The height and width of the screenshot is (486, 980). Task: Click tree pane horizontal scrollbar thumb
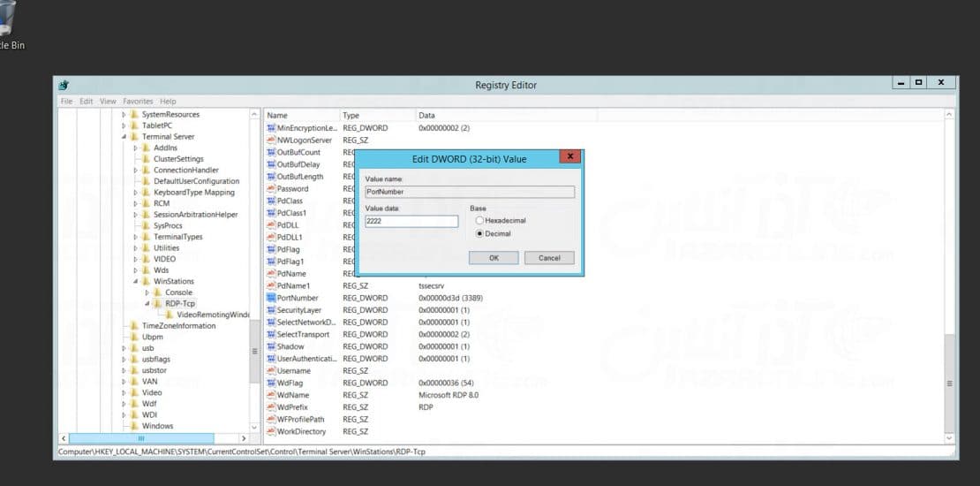(x=141, y=438)
